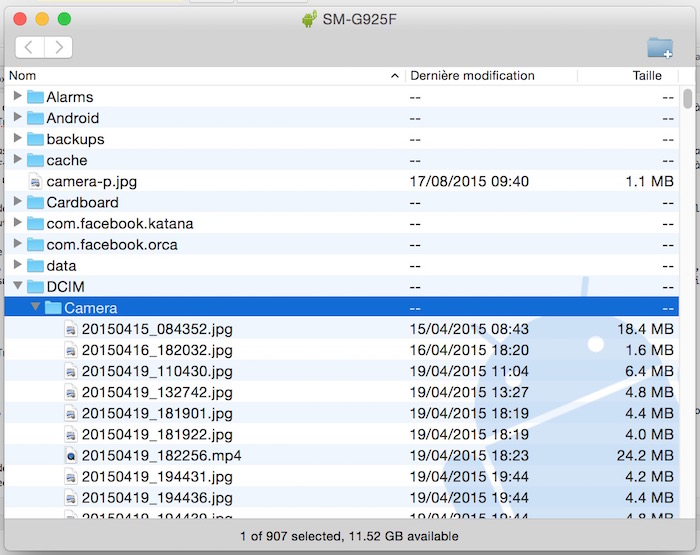Sort by Nom column header

click(x=200, y=76)
